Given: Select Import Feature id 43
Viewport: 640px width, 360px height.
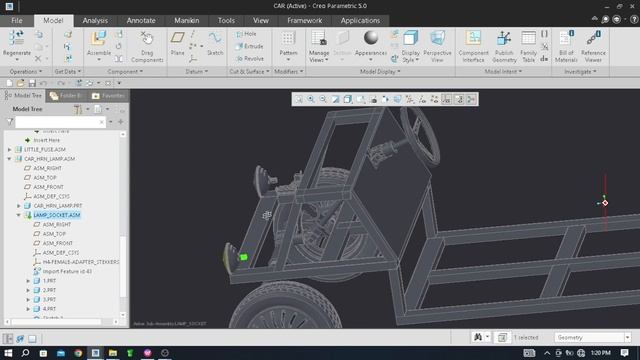Looking at the screenshot, I should pos(67,271).
